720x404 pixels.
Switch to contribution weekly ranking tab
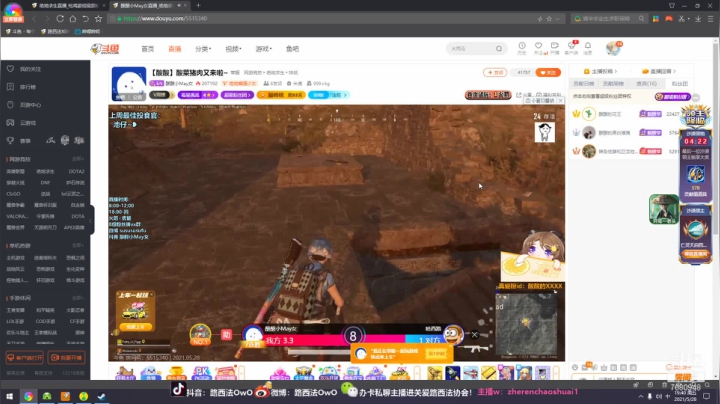[613, 84]
